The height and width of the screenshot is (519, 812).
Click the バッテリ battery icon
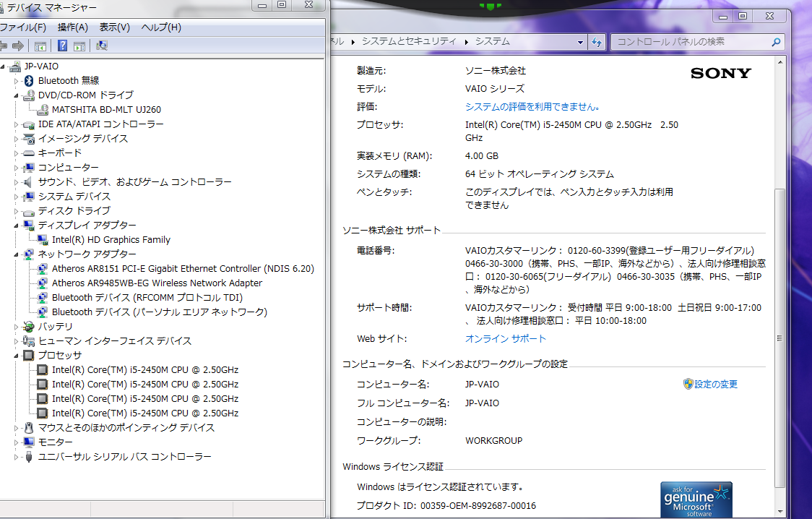pyautogui.click(x=29, y=327)
